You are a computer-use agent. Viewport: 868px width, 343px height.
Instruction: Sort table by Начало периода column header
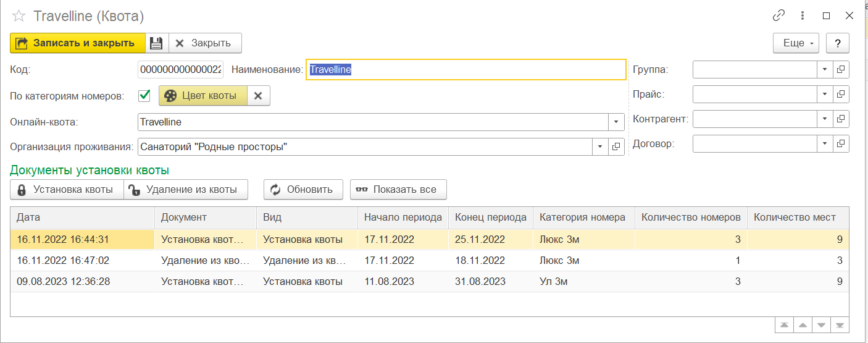pos(403,218)
